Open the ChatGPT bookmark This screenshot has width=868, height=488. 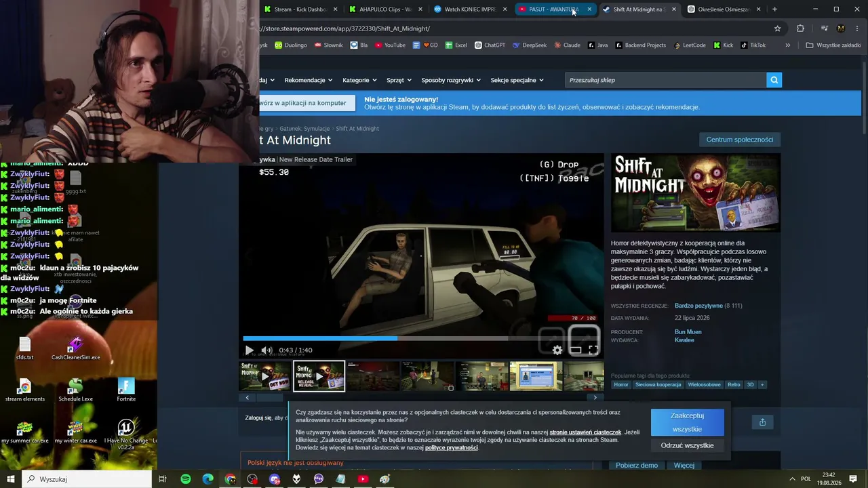tap(490, 45)
